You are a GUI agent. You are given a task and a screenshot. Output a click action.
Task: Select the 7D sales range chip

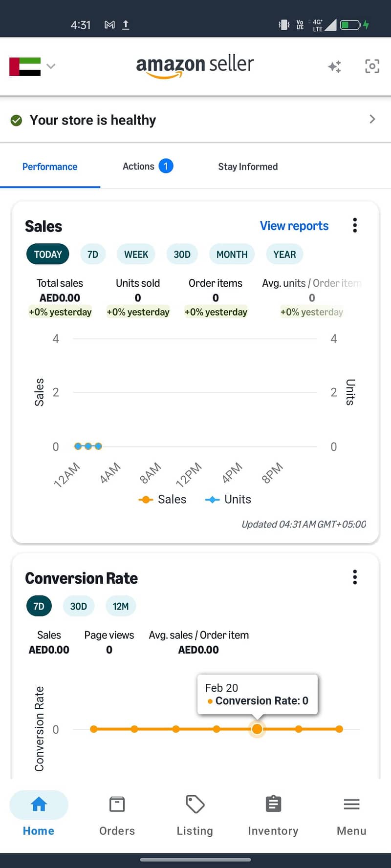(x=93, y=254)
